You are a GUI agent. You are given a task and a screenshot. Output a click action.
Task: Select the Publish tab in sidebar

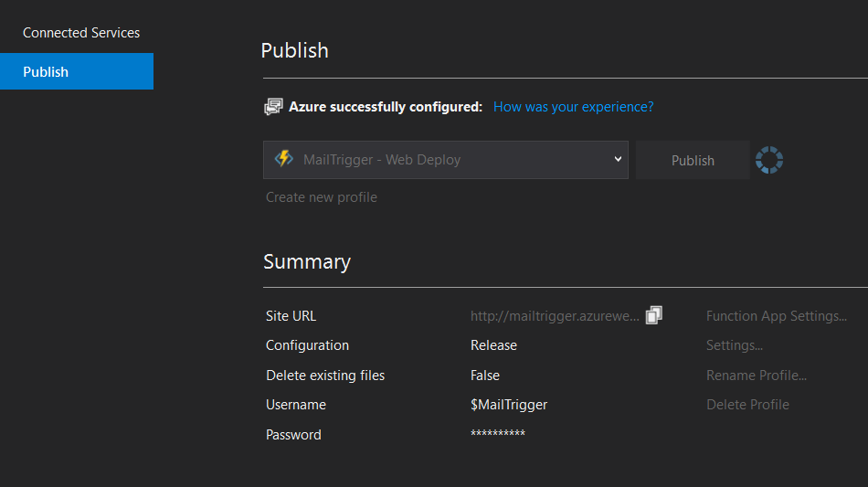coord(77,71)
